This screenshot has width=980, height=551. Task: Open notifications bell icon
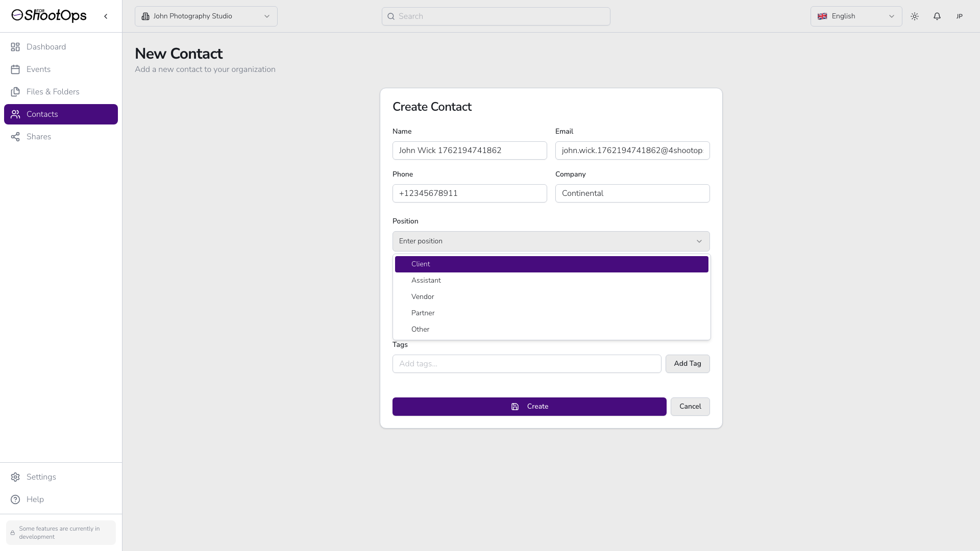coord(937,16)
